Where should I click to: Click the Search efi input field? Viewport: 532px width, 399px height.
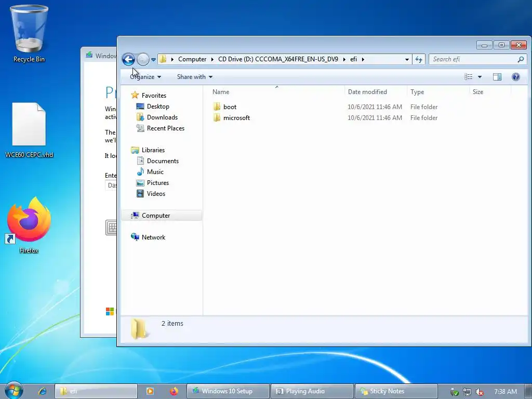[473, 59]
